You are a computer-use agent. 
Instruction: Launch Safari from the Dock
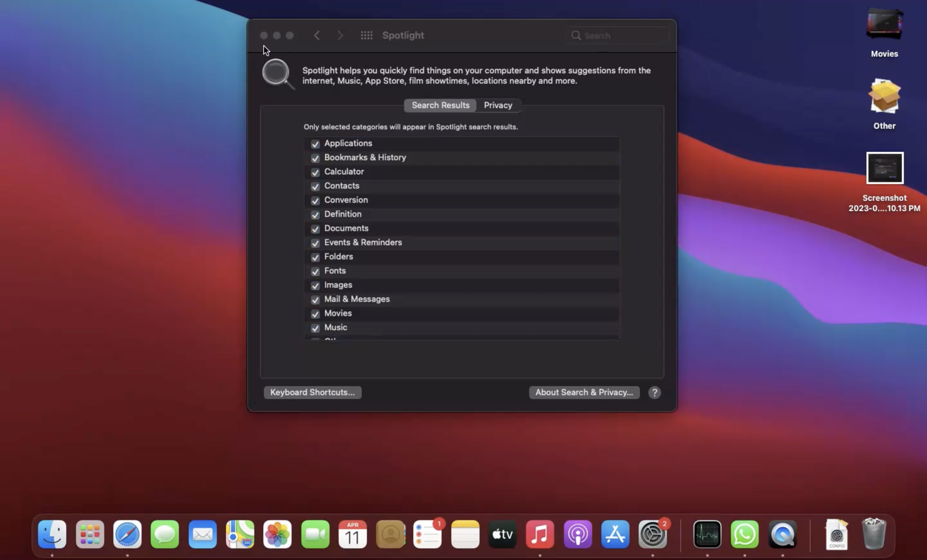pyautogui.click(x=127, y=534)
